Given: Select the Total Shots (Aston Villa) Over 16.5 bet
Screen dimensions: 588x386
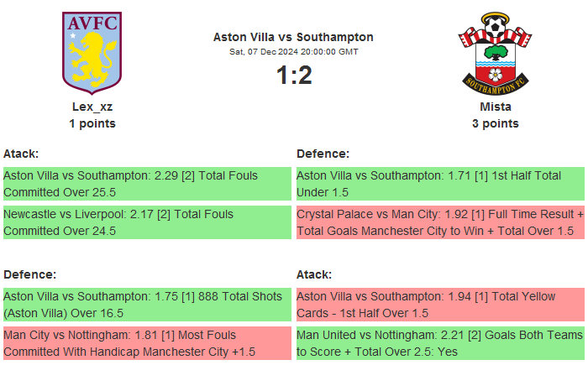Looking at the screenshot, I should coord(146,305).
